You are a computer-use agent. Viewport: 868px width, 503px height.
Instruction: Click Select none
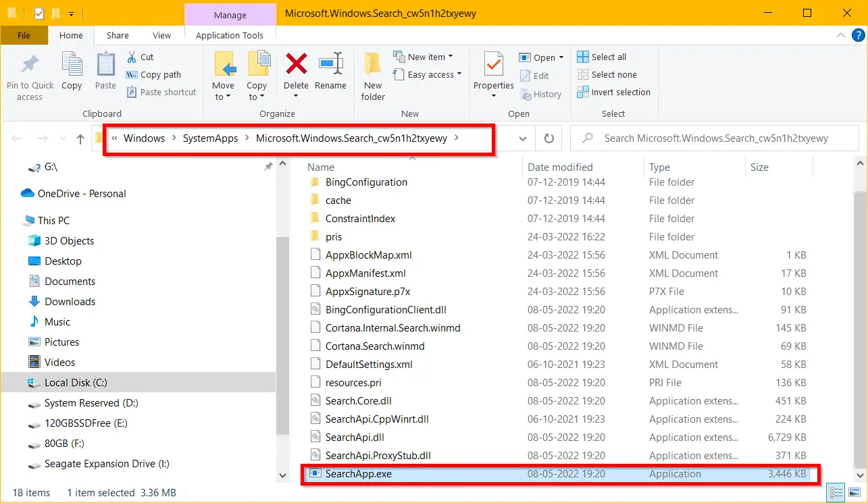(x=607, y=75)
